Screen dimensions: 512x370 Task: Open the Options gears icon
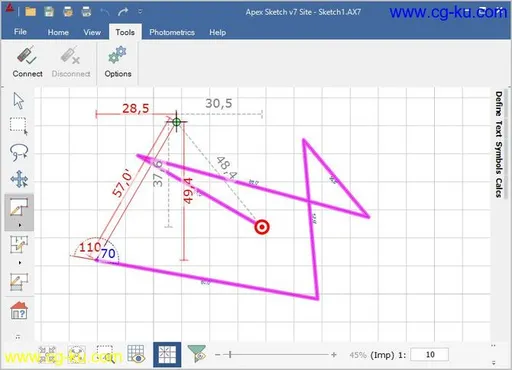pyautogui.click(x=117, y=55)
